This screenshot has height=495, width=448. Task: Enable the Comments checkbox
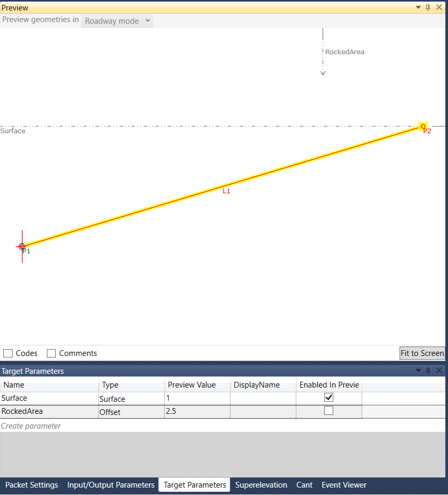[x=51, y=353]
